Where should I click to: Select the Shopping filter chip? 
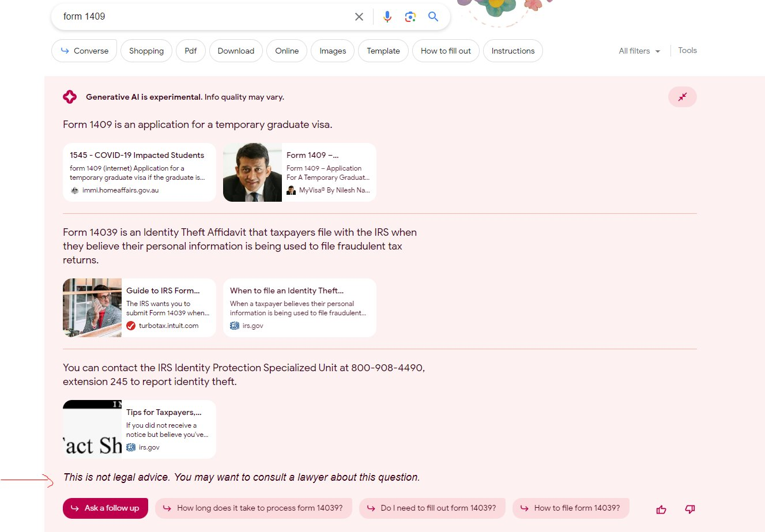(146, 51)
